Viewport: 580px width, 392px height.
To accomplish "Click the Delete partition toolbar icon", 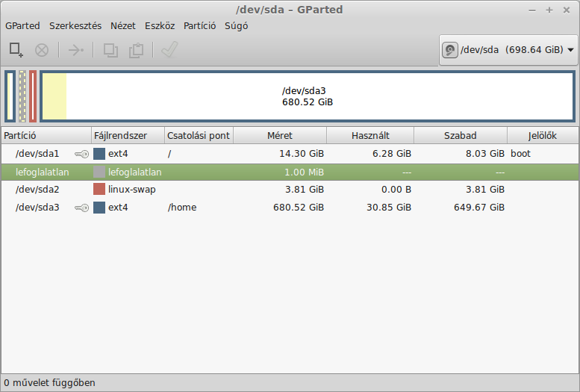I will click(42, 50).
